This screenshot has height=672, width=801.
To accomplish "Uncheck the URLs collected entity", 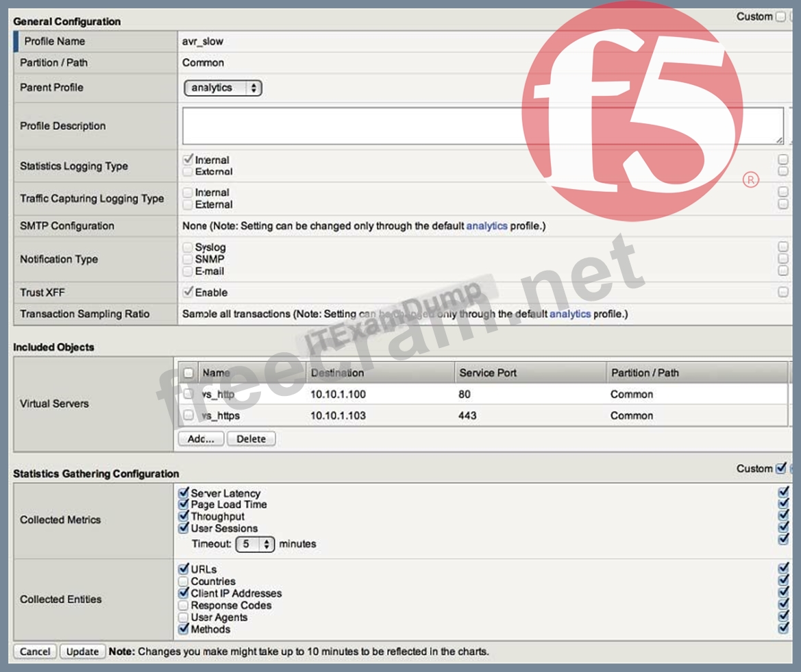I will [x=184, y=569].
